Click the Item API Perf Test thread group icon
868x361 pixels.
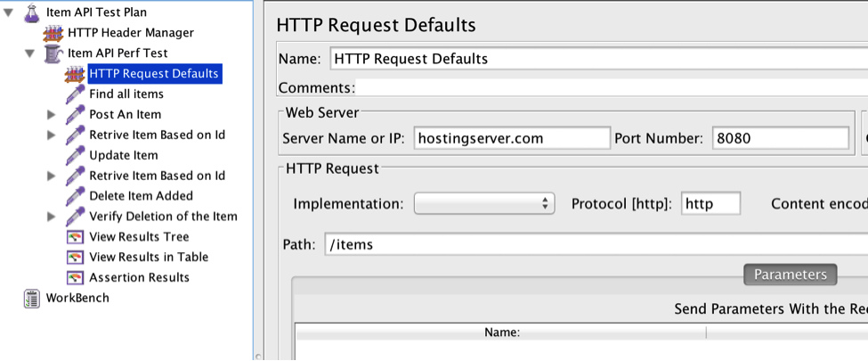pos(53,53)
